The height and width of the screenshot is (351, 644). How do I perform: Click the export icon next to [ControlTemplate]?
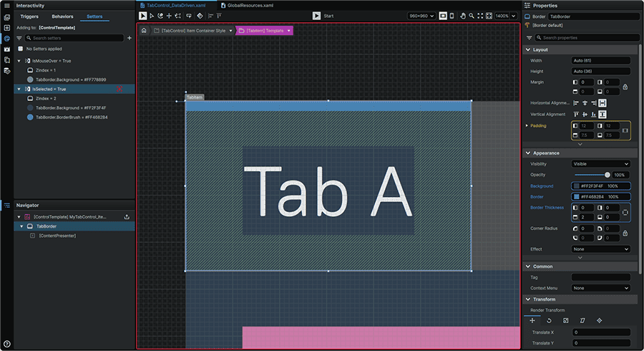pos(127,216)
